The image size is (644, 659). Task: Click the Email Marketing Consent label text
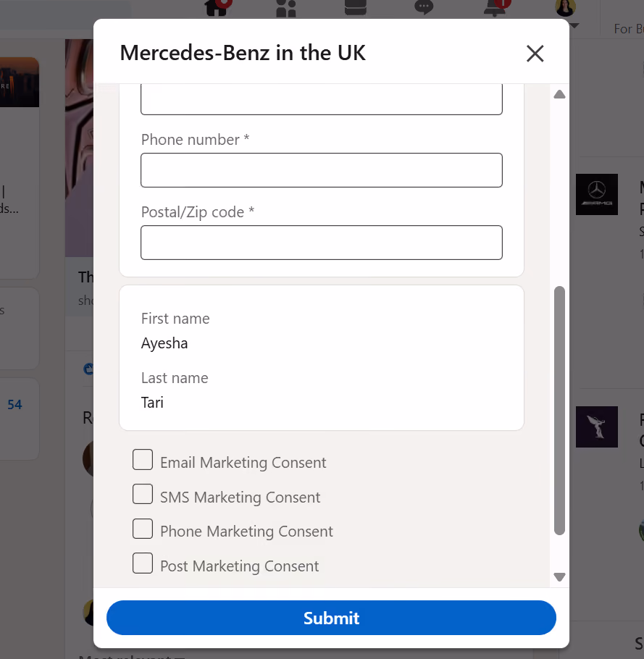tap(243, 462)
